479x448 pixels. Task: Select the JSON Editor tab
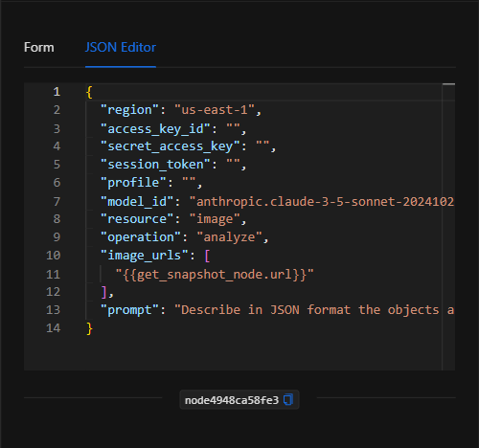121,48
